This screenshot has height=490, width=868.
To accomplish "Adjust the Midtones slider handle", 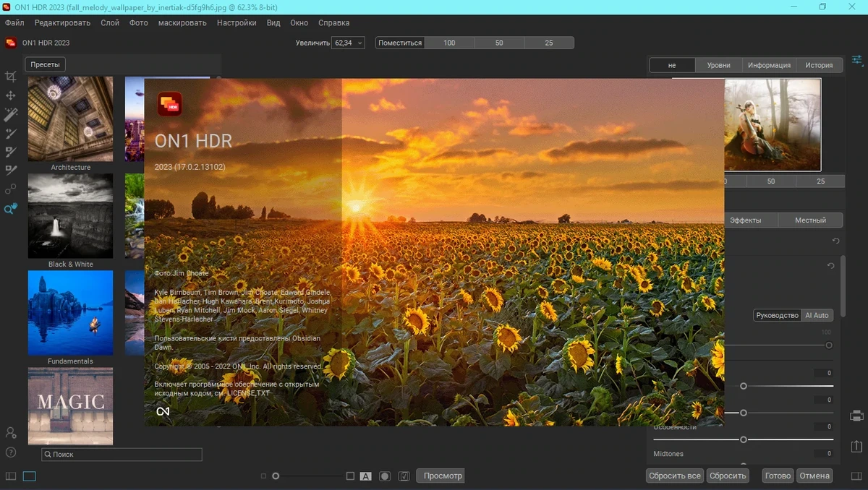I will pyautogui.click(x=744, y=465).
